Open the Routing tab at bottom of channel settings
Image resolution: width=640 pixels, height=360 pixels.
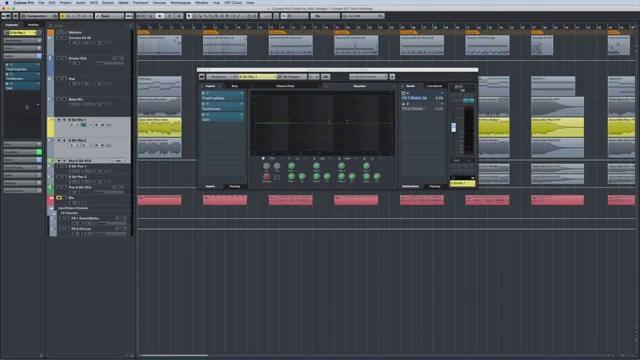pos(235,187)
